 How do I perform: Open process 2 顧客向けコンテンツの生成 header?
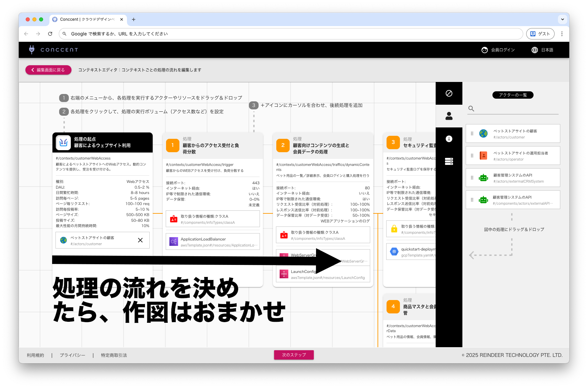[x=323, y=145]
